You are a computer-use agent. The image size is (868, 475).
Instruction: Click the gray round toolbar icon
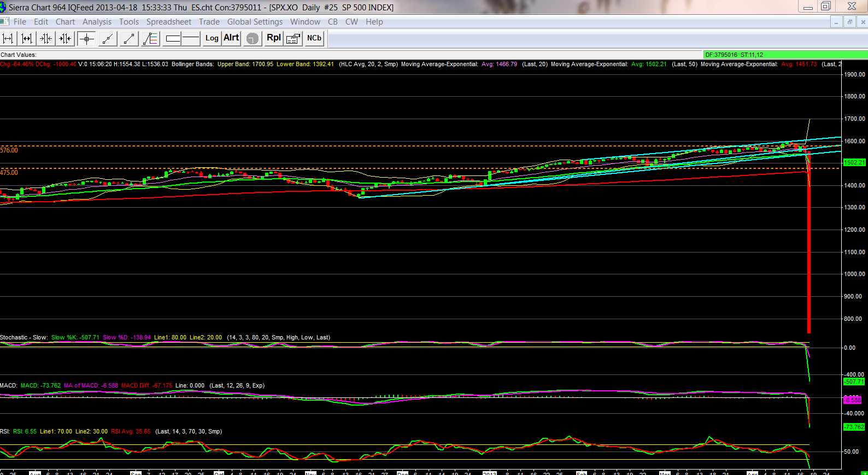point(253,38)
